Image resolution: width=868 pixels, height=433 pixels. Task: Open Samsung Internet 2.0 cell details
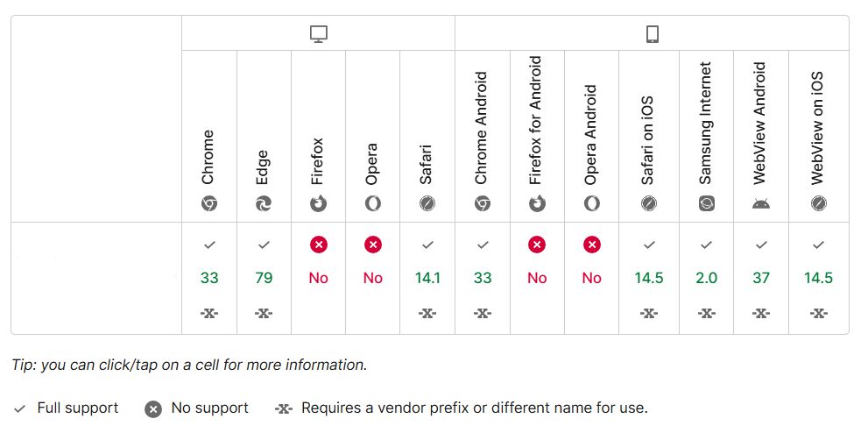point(707,278)
